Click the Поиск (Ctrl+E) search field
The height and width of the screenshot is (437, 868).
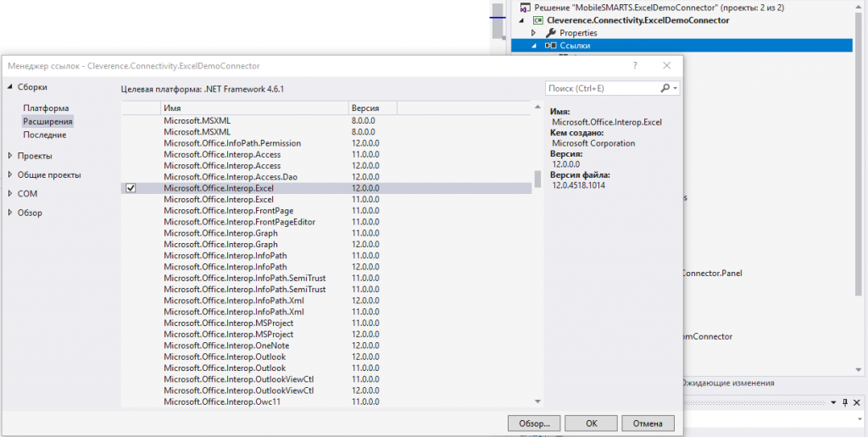[602, 88]
